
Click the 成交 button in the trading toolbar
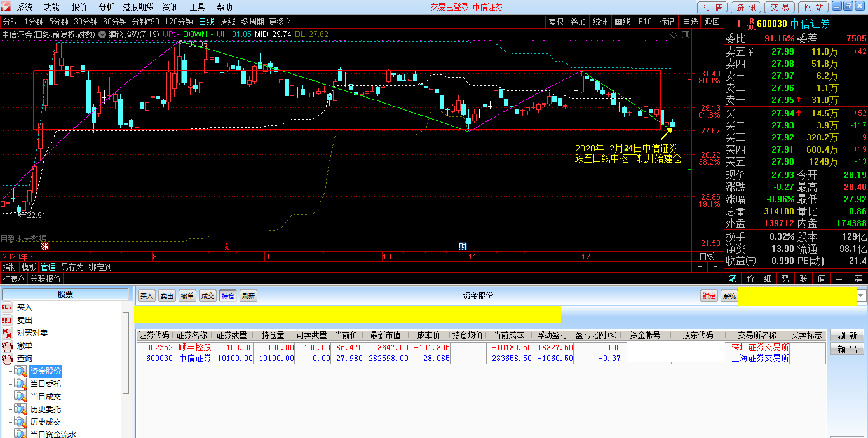point(208,296)
